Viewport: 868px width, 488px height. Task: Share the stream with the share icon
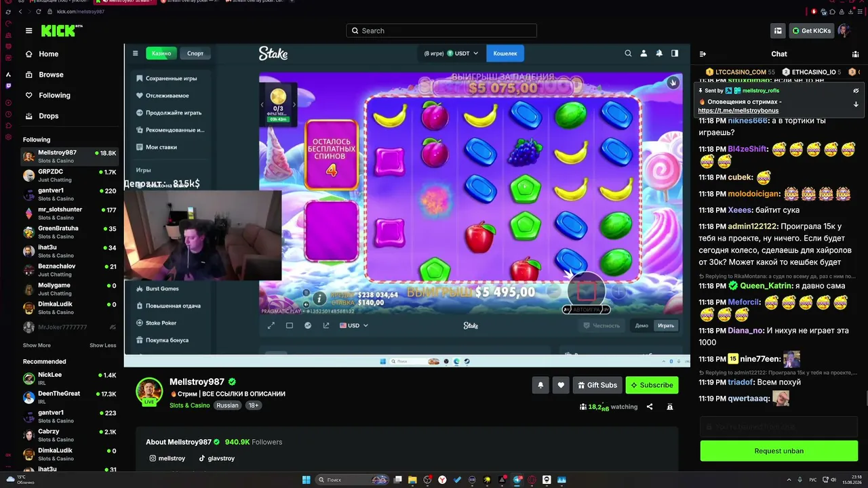(650, 407)
